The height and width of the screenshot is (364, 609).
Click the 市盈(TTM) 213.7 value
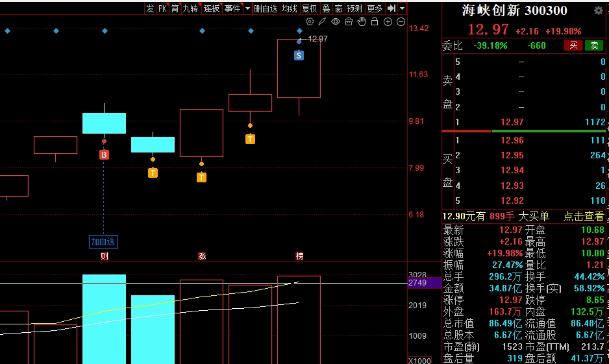593,346
